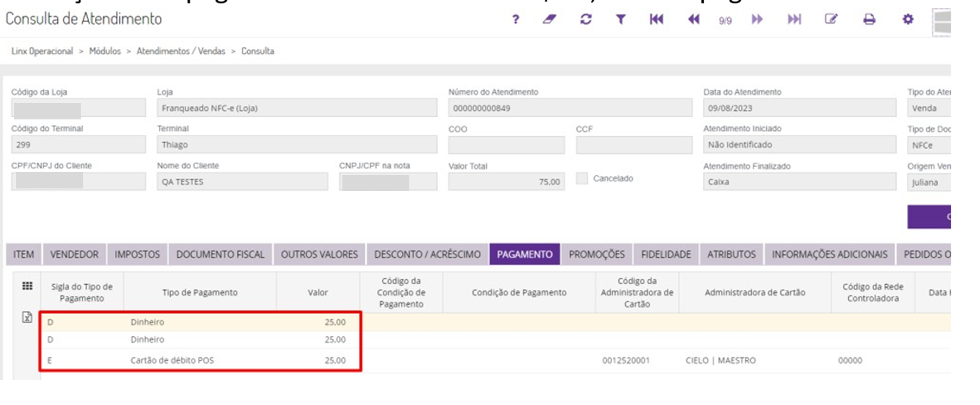980x405 pixels.
Task: Sort by Tipo de Pagamento column header
Action: point(200,292)
